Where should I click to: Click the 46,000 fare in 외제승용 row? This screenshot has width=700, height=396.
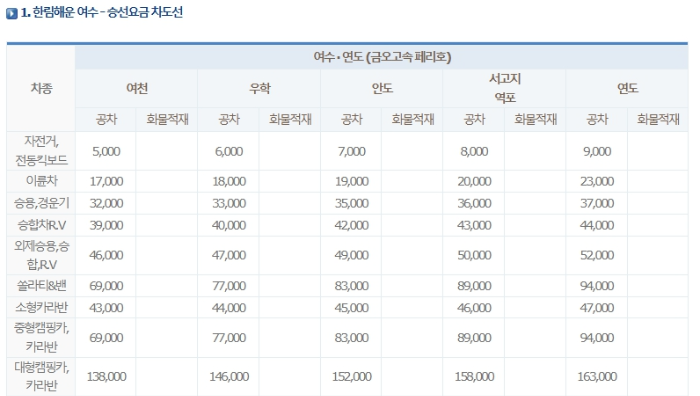tap(106, 255)
